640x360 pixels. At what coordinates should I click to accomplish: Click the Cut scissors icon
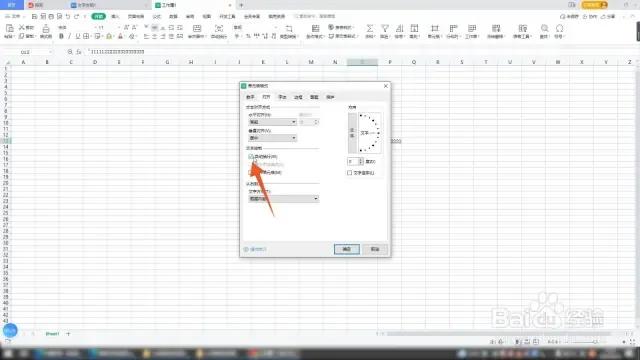22,27
